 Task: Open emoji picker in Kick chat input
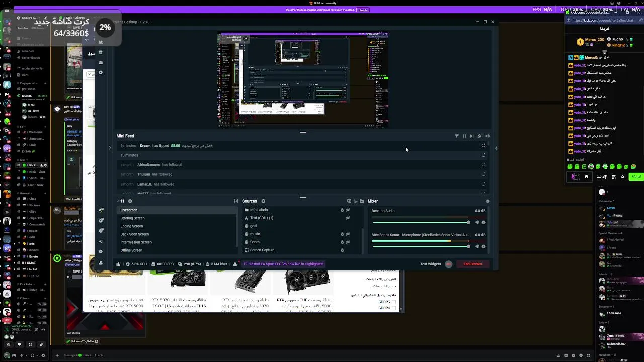586,177
